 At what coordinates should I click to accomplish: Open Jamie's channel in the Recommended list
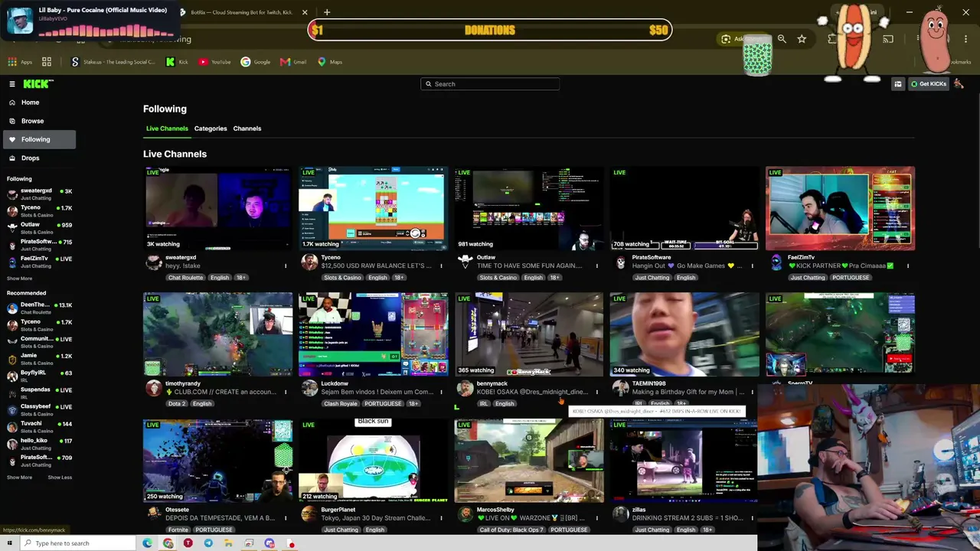(x=38, y=359)
